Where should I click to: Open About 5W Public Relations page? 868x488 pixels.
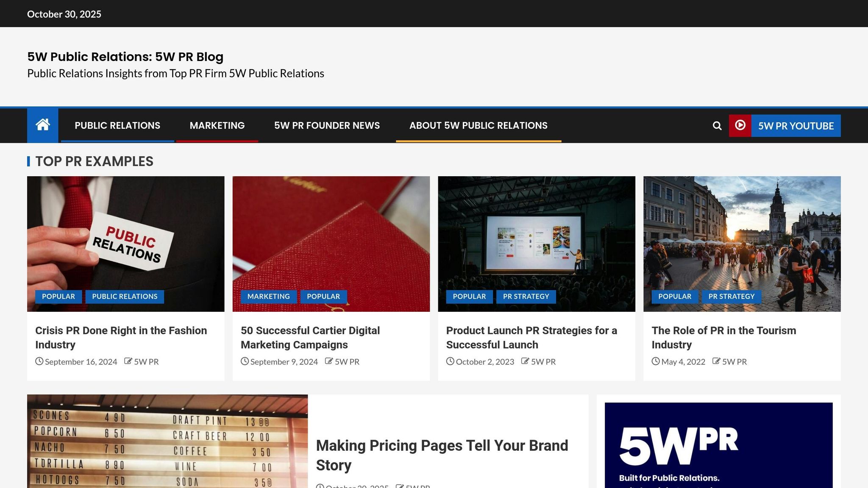click(478, 125)
